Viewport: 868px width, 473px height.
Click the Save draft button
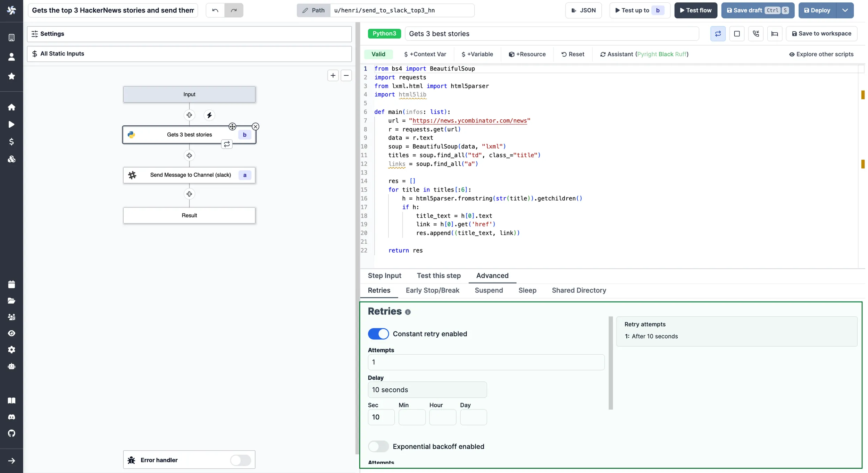(x=757, y=10)
